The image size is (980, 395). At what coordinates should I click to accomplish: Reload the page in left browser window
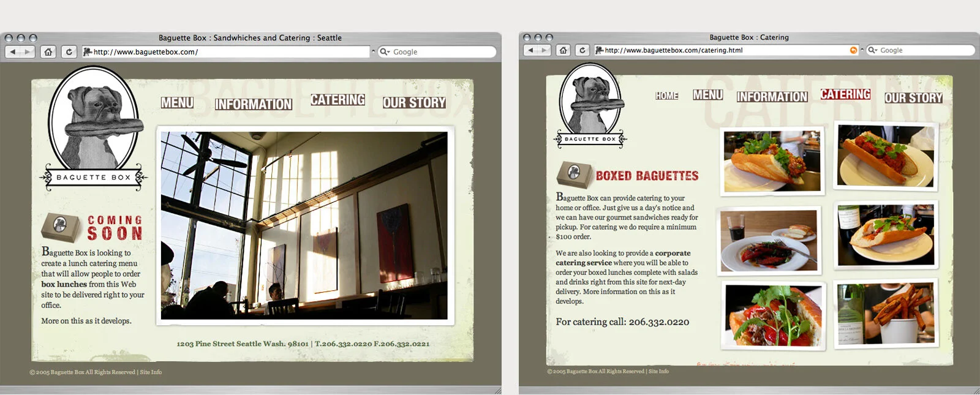pyautogui.click(x=69, y=52)
